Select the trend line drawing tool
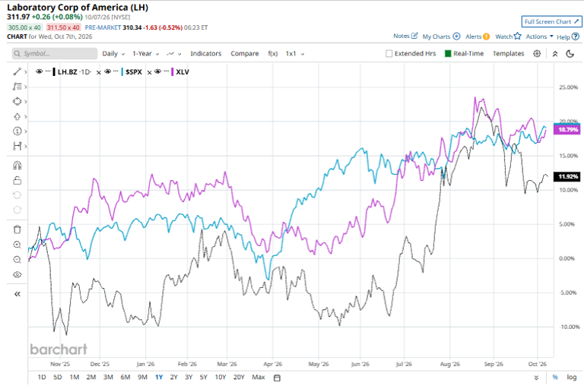Image resolution: width=584 pixels, height=392 pixels. click(17, 71)
